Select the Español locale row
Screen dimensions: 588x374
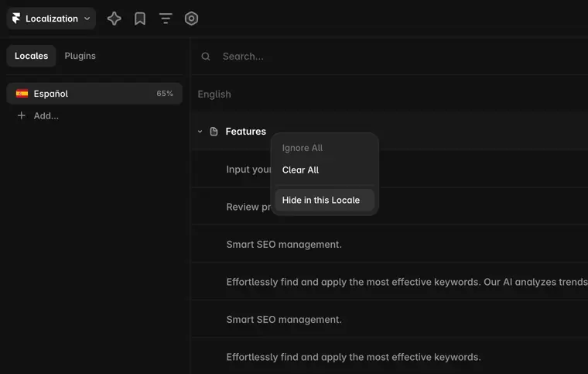[94, 94]
